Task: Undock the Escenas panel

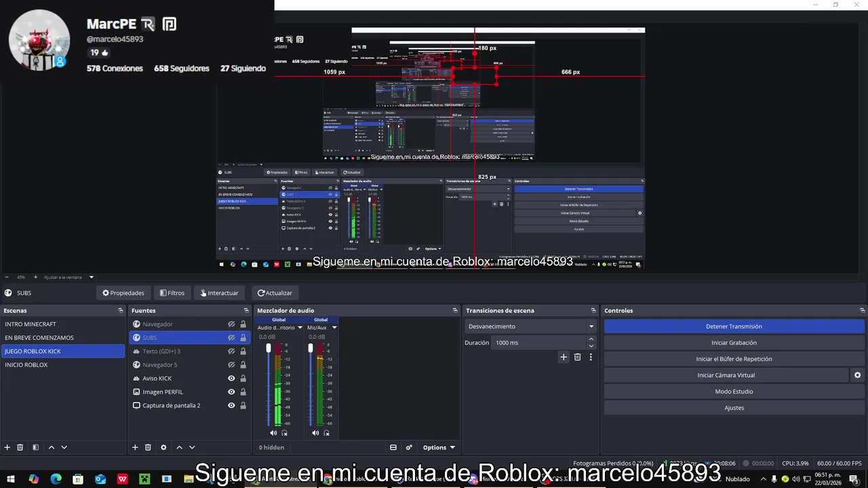Action: pyautogui.click(x=121, y=310)
